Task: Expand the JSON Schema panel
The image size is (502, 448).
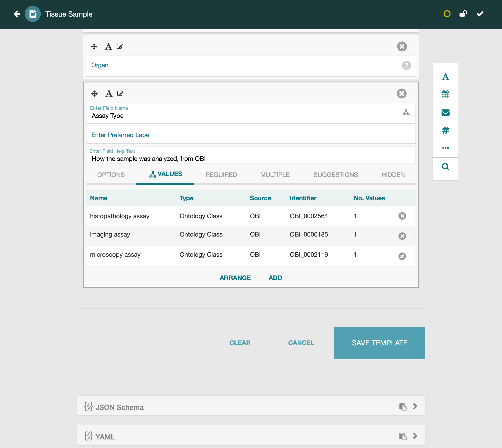Action: 415,406
